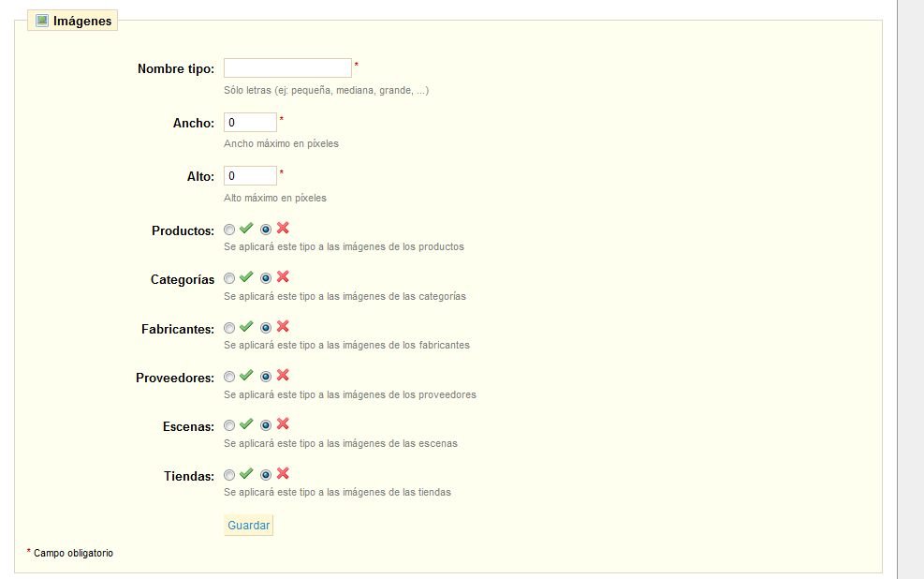Click the Imágenes panel header icon
This screenshot has height=579, width=924.
(41, 19)
